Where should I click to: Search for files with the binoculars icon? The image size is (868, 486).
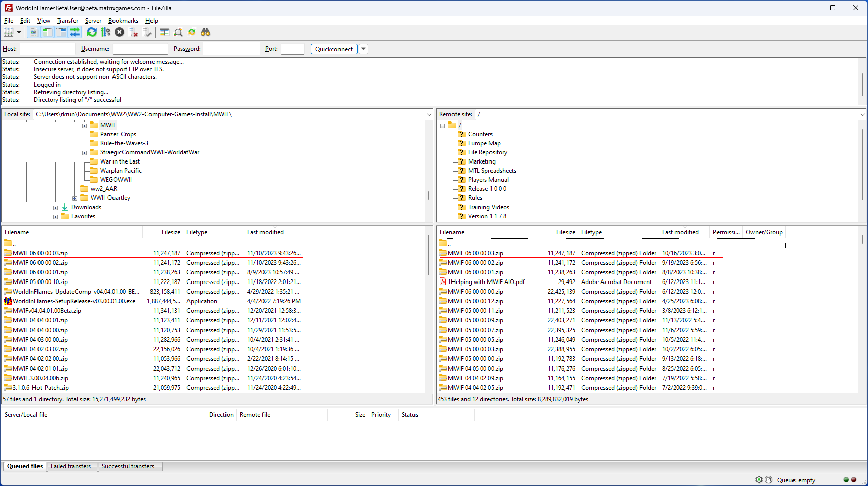coord(206,32)
